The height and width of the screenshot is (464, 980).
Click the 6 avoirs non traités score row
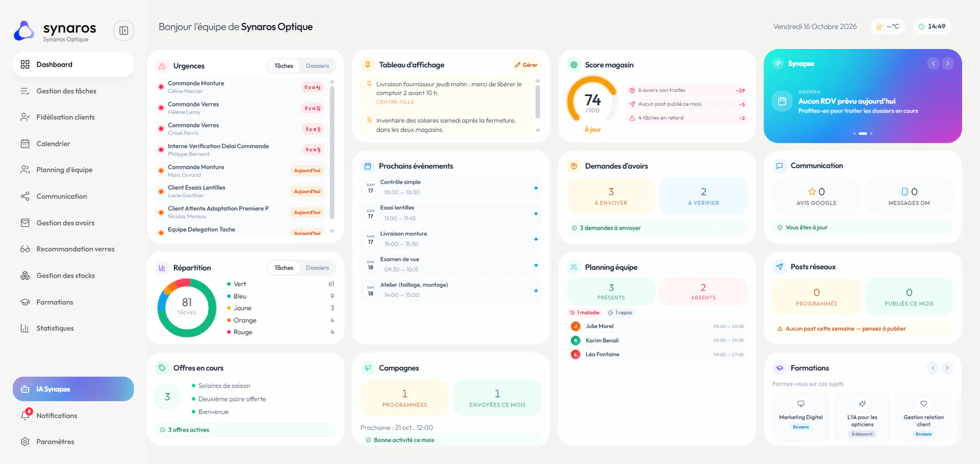(x=687, y=91)
